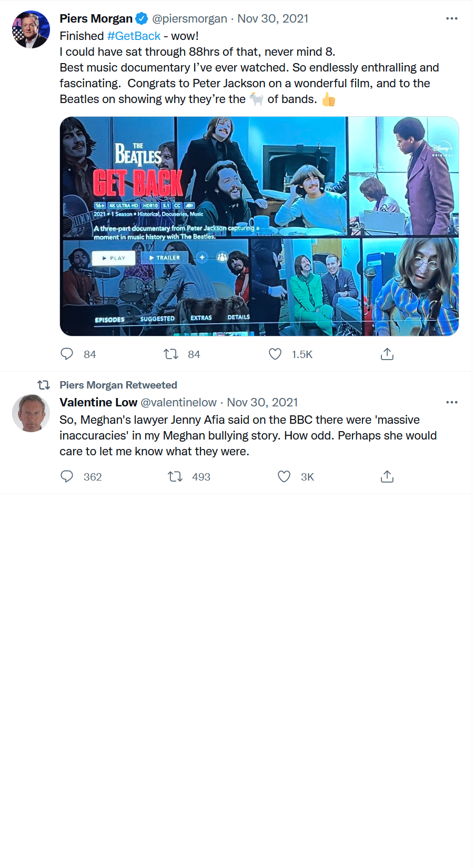The image size is (475, 868).
Task: Click the @valentinelow handle
Action: [179, 402]
